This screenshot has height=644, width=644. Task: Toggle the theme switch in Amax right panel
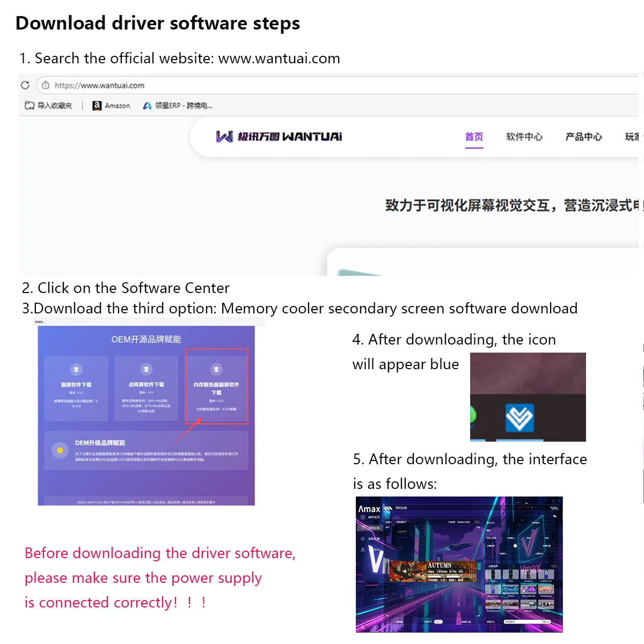click(518, 546)
